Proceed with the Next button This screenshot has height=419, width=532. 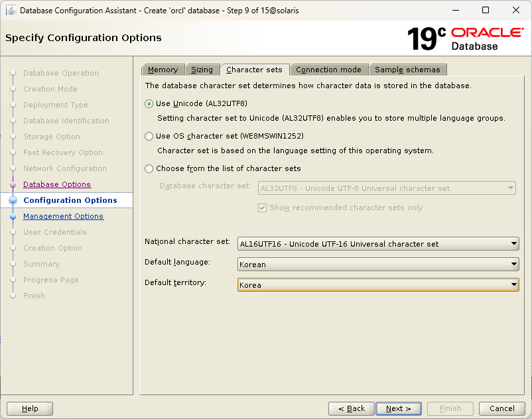pyautogui.click(x=399, y=408)
